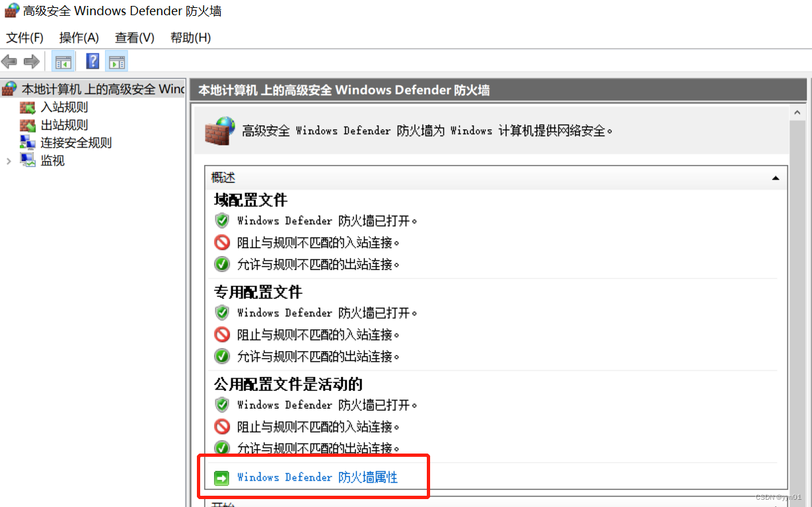Toggle the show/hide action pane toolbar icon

click(x=117, y=62)
